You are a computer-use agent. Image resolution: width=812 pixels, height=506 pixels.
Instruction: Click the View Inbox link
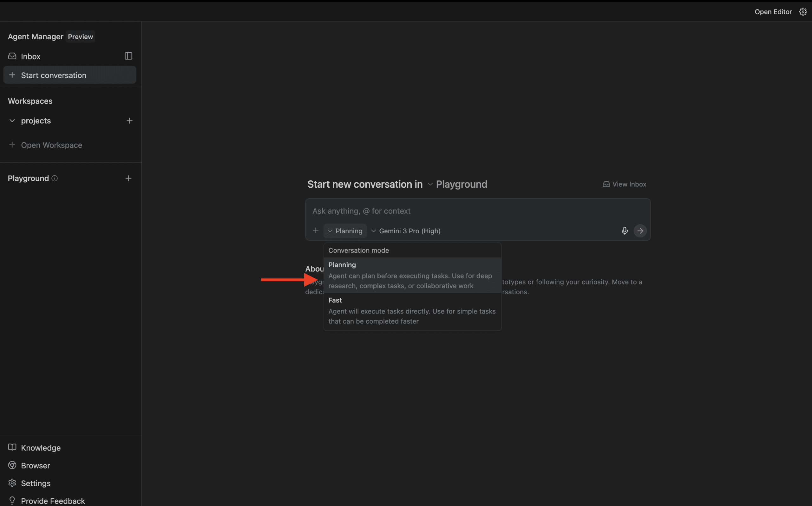point(624,184)
